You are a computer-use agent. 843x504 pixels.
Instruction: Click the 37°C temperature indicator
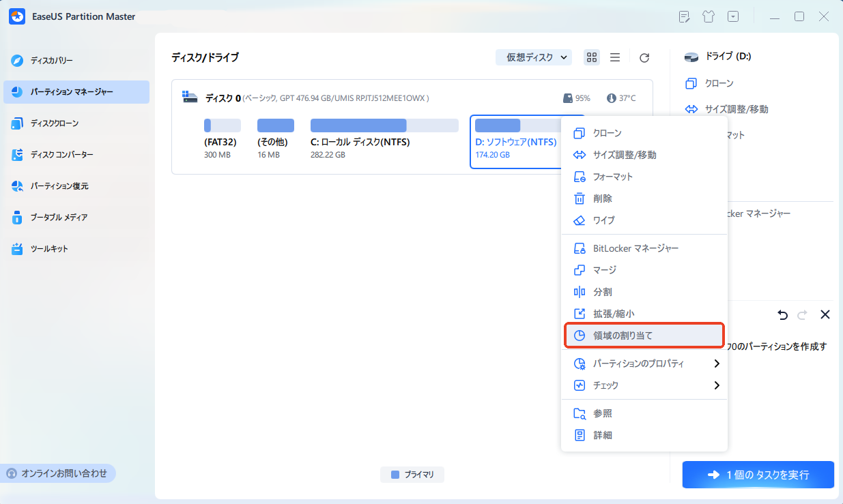pyautogui.click(x=620, y=98)
